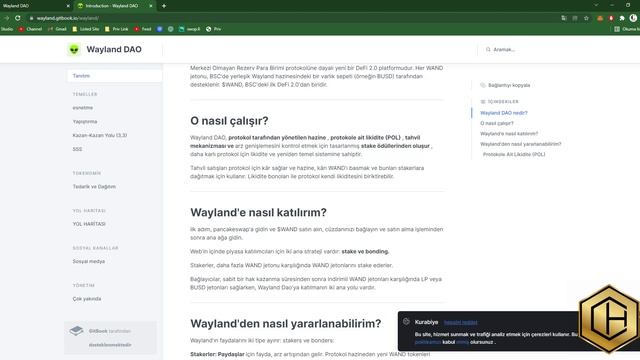Open the Chrome extensions puzzle icon
This screenshot has height=360, width=640.
point(622,18)
